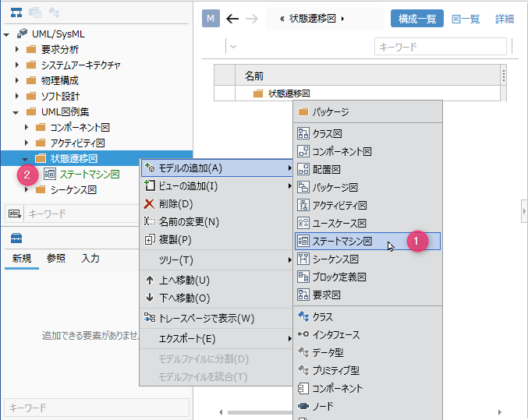Click the toolbox icon in lower panel
Image resolution: width=528 pixels, height=420 pixels.
(16, 238)
